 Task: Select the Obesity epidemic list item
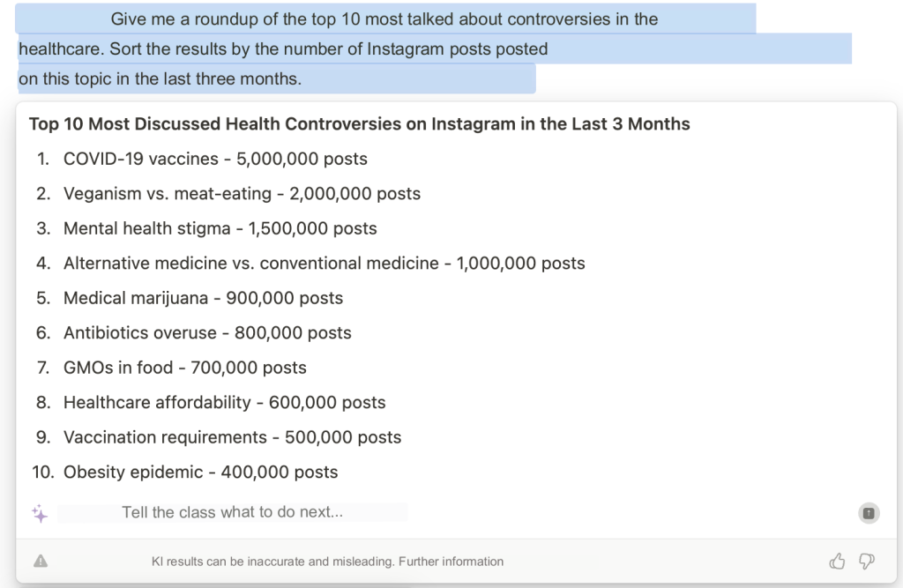[x=200, y=473]
